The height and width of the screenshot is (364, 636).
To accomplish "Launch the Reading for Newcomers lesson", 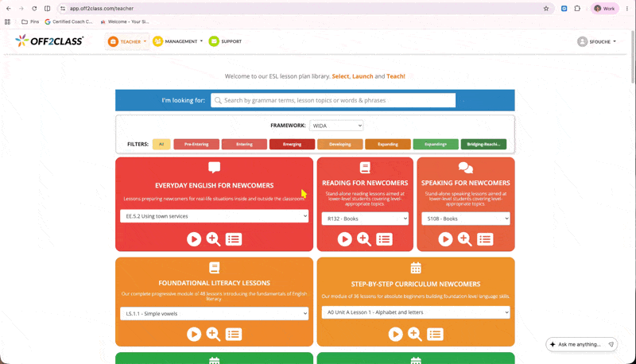I will 345,239.
